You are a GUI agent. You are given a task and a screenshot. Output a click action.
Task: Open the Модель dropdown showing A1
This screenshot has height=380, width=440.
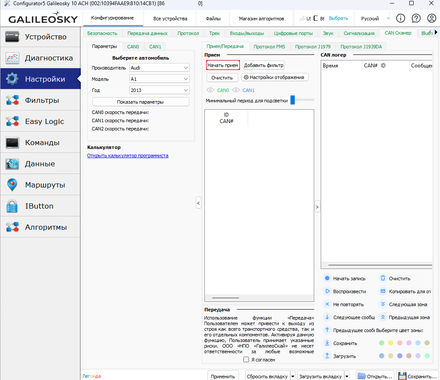[159, 79]
